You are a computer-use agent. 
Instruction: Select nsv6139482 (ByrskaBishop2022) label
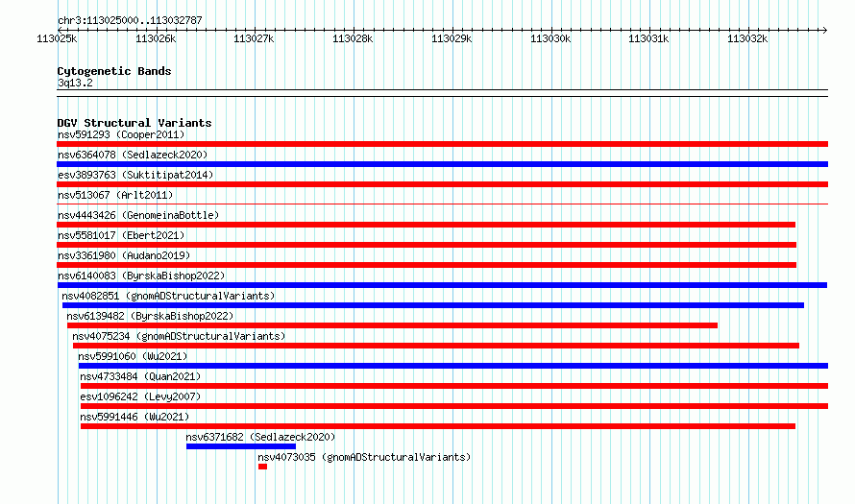click(x=150, y=316)
